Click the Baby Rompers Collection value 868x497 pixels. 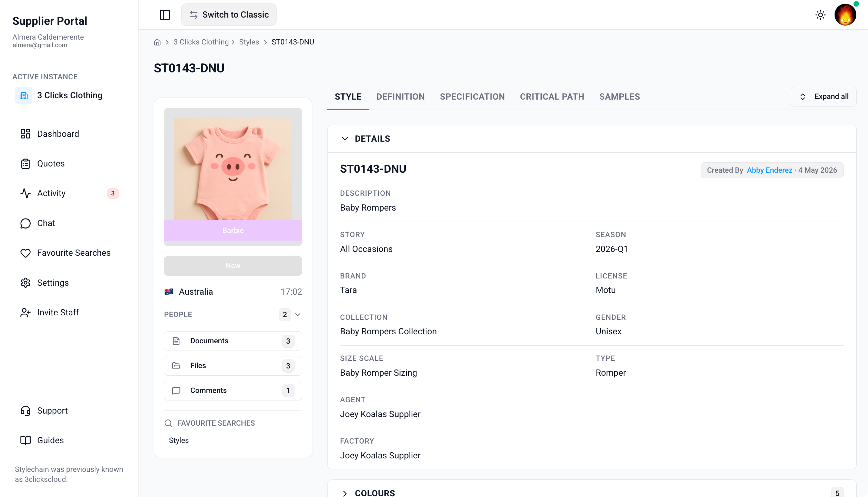[x=388, y=331]
